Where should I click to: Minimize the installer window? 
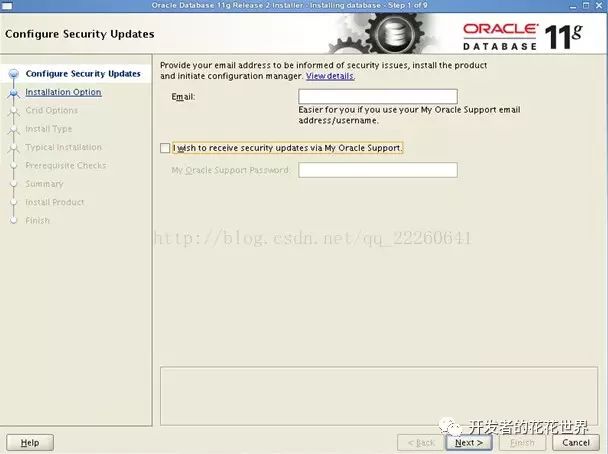[573, 6]
